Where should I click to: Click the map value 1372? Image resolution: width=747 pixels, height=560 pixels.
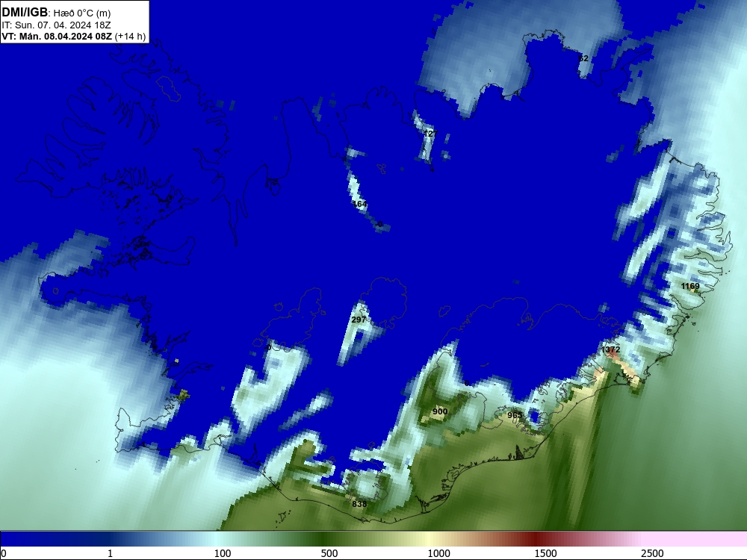point(611,349)
